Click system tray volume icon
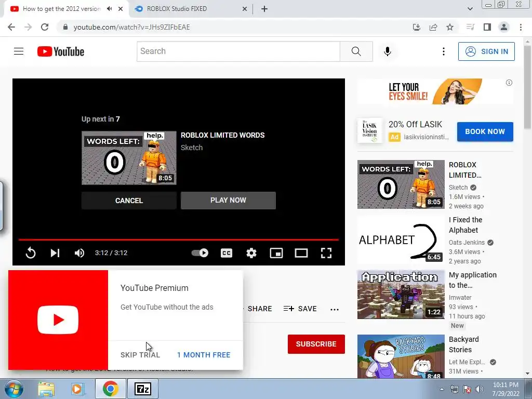Screen dimensions: 532x399 (479, 389)
